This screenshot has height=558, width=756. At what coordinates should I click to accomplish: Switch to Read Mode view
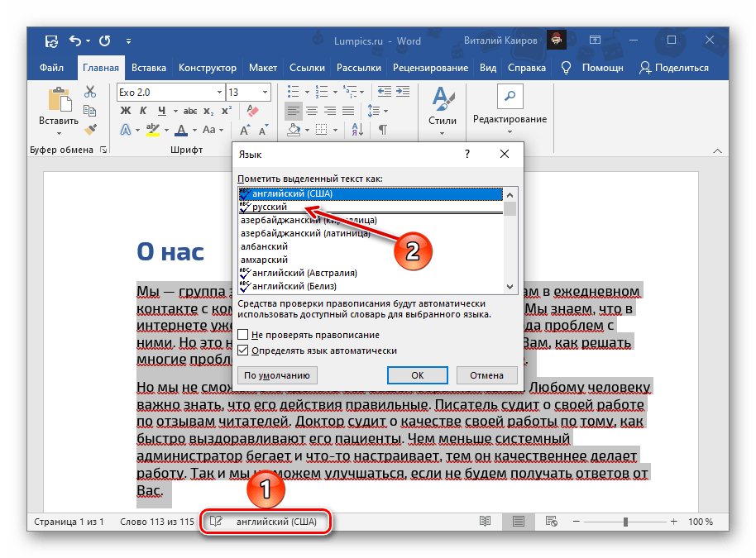point(485,522)
